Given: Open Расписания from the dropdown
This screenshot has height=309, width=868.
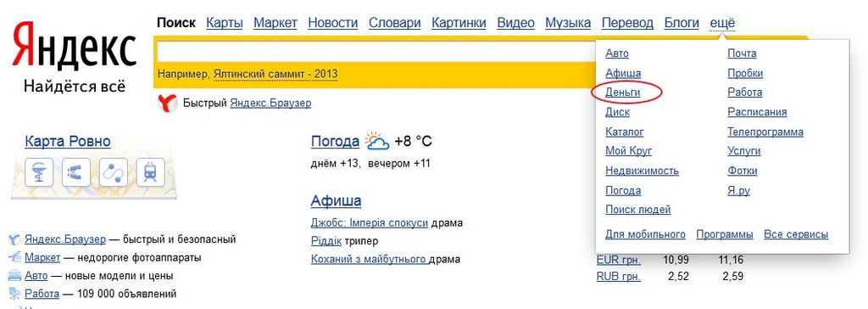Looking at the screenshot, I should [757, 112].
